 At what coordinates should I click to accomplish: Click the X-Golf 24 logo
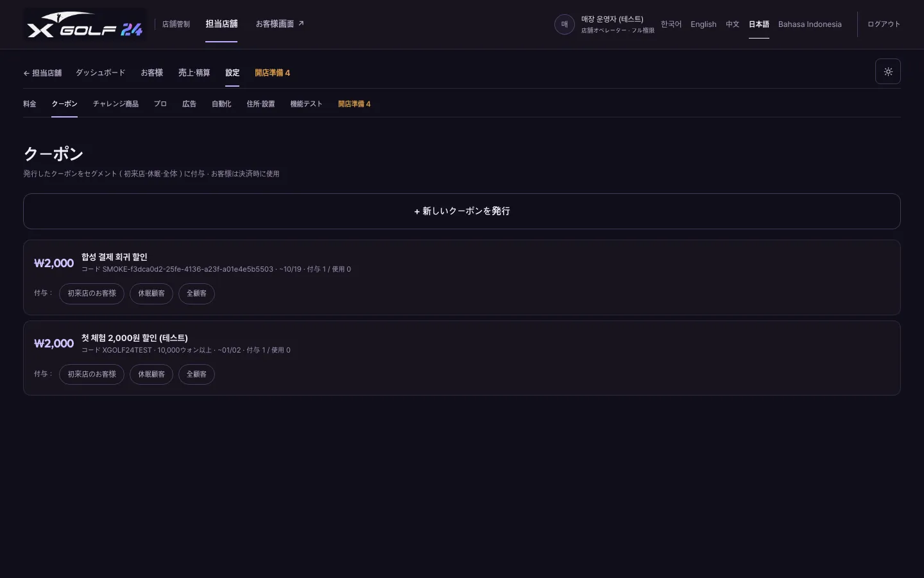[x=85, y=24]
